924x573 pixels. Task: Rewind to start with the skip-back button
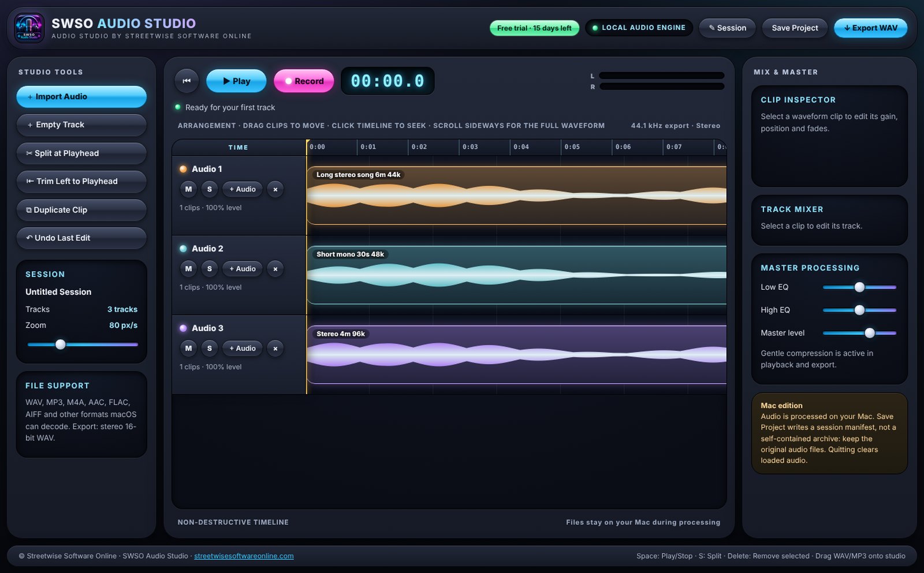(x=187, y=81)
